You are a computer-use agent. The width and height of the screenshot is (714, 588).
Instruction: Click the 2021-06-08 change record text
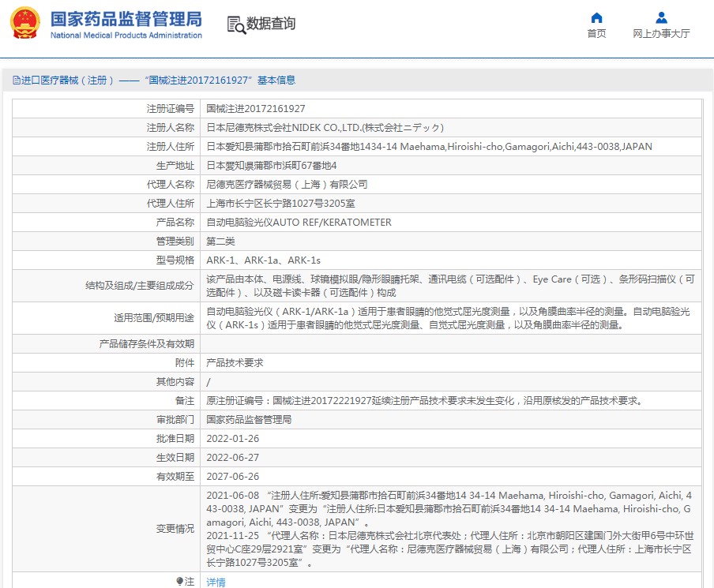coord(449,509)
